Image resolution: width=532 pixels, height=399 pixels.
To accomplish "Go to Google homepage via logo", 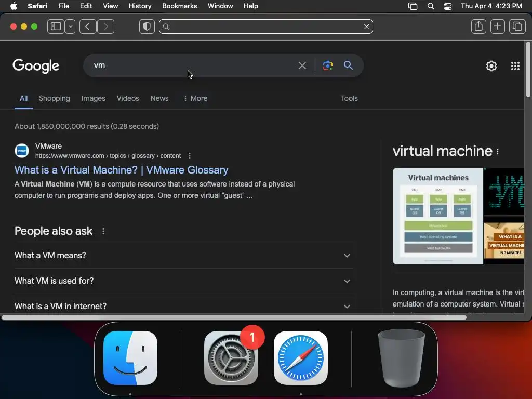I will tap(36, 66).
